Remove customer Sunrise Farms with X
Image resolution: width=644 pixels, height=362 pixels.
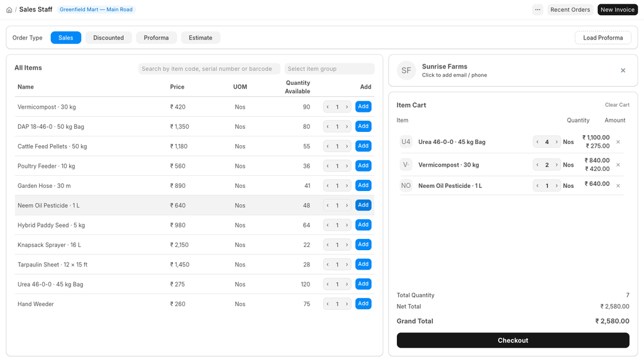click(623, 70)
